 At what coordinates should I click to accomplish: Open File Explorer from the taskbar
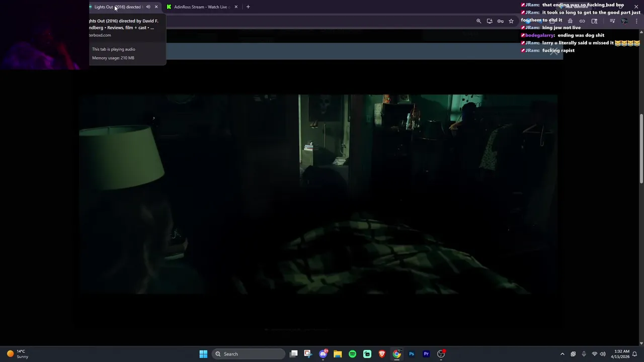coord(338,354)
